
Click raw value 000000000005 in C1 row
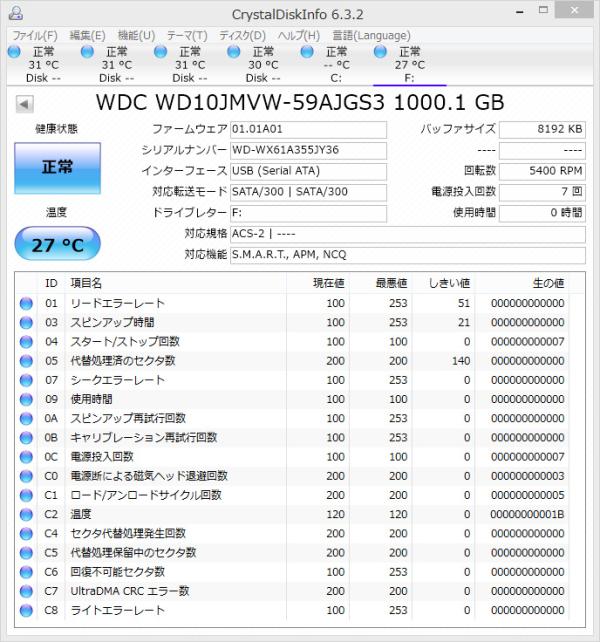pos(528,495)
